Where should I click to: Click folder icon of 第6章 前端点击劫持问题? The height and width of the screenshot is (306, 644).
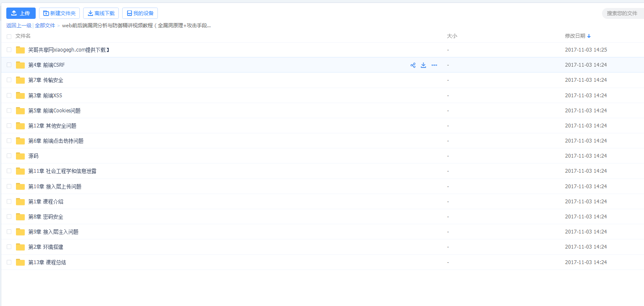21,141
